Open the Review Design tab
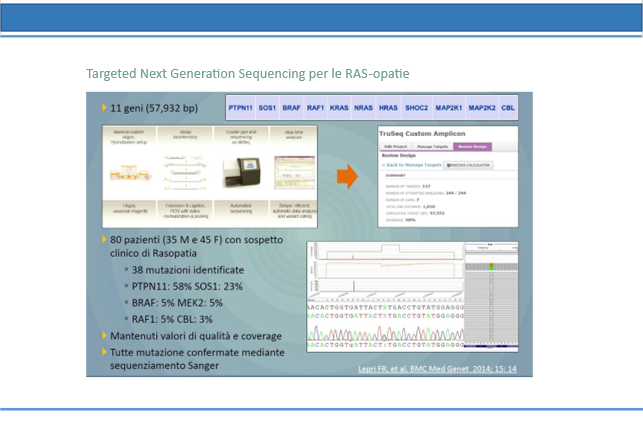 pyautogui.click(x=472, y=146)
